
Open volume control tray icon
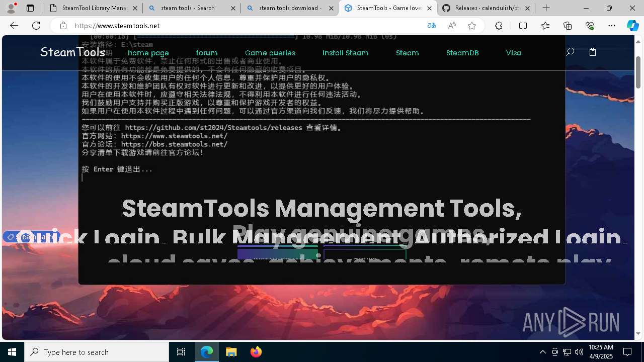tap(579, 352)
